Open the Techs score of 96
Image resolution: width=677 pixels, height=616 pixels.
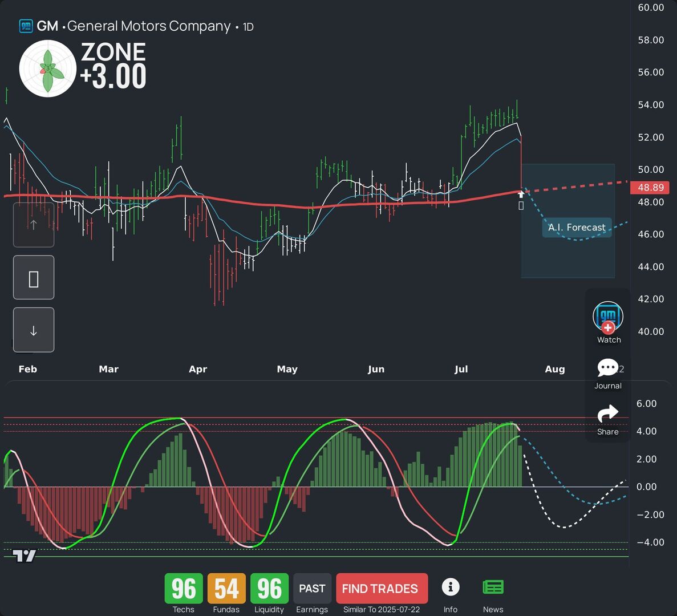184,589
